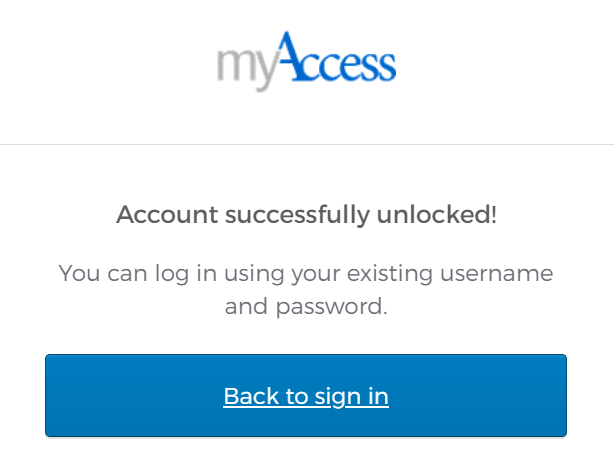
Task: Click the horizontal divider below the logo
Action: click(x=306, y=144)
